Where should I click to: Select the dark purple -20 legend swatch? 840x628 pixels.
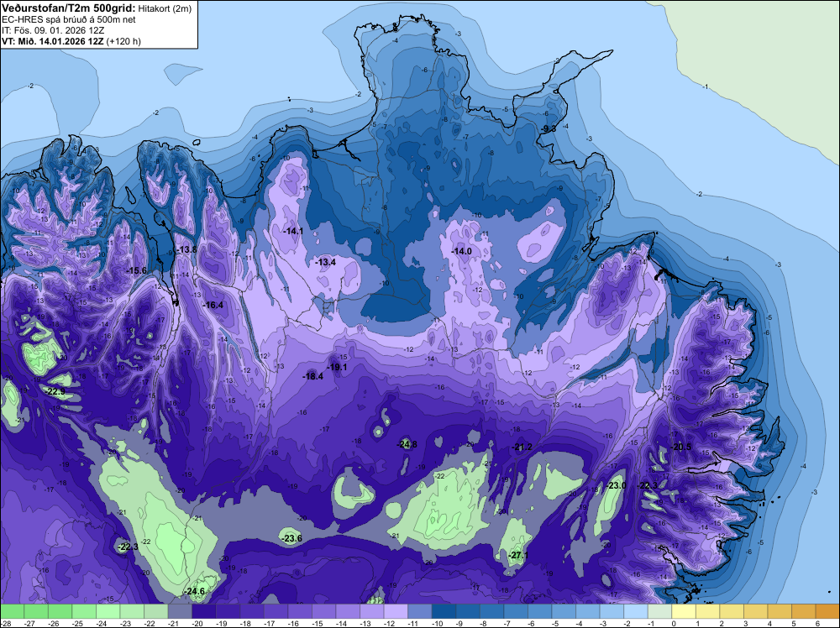(x=204, y=611)
